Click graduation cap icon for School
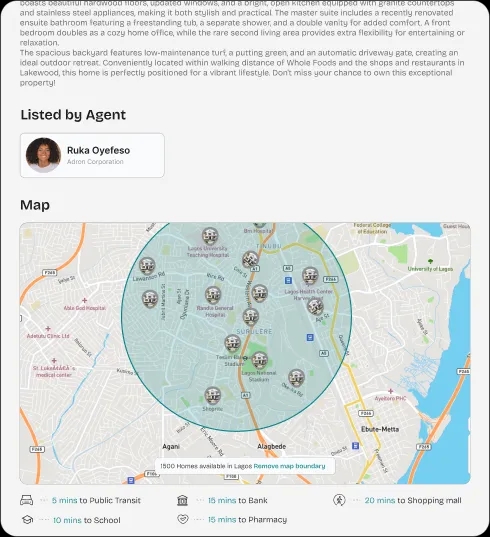Viewport: 490px width, 537px height. 27,520
